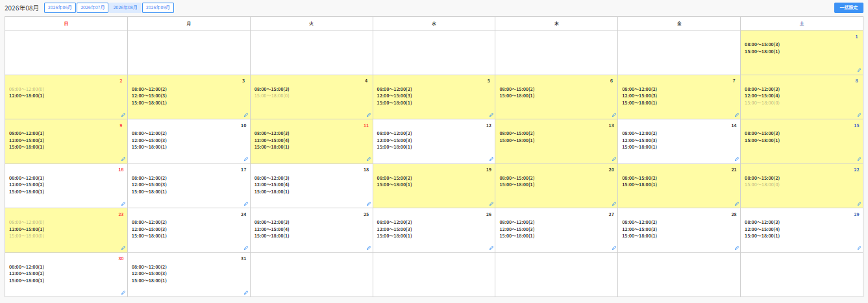Screen dimensions: 868x303
Task: Click the 一括設定 bulk settings button
Action: [x=849, y=8]
